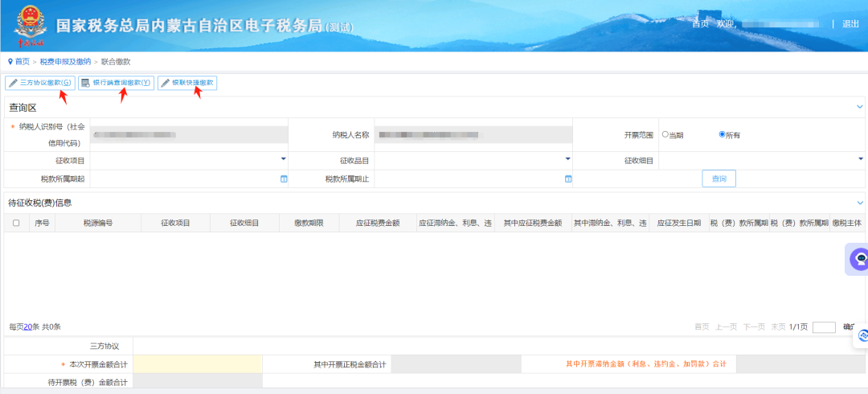Image resolution: width=868 pixels, height=394 pixels.
Task: Click the 税源编号 column header
Action: (x=98, y=224)
